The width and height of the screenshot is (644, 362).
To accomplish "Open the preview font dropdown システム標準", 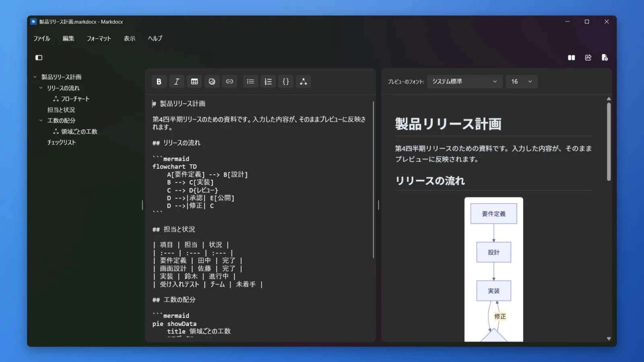I will click(x=465, y=82).
